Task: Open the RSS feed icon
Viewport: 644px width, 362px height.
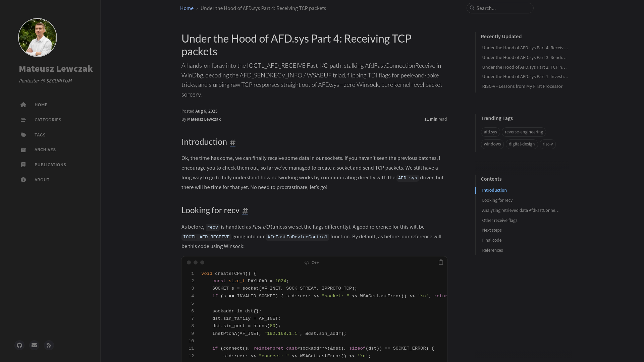Action: point(49,345)
